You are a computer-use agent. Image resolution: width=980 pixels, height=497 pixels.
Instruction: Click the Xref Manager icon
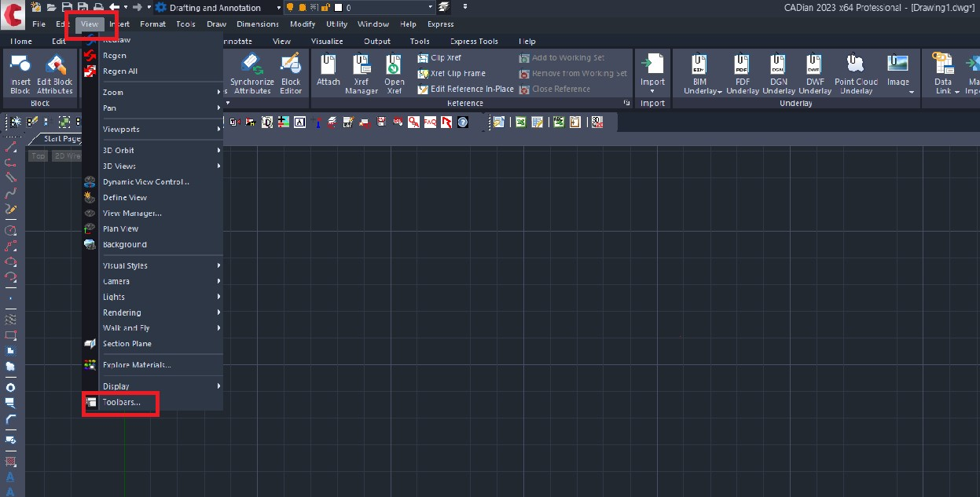click(361, 66)
